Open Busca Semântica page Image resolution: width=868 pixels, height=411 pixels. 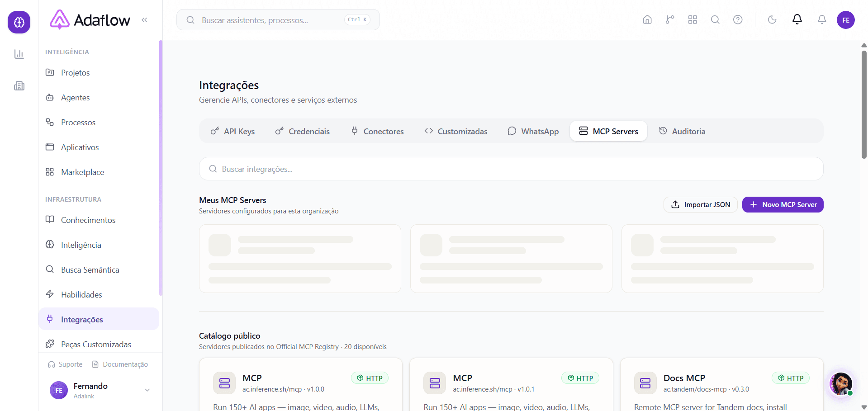coord(99,270)
